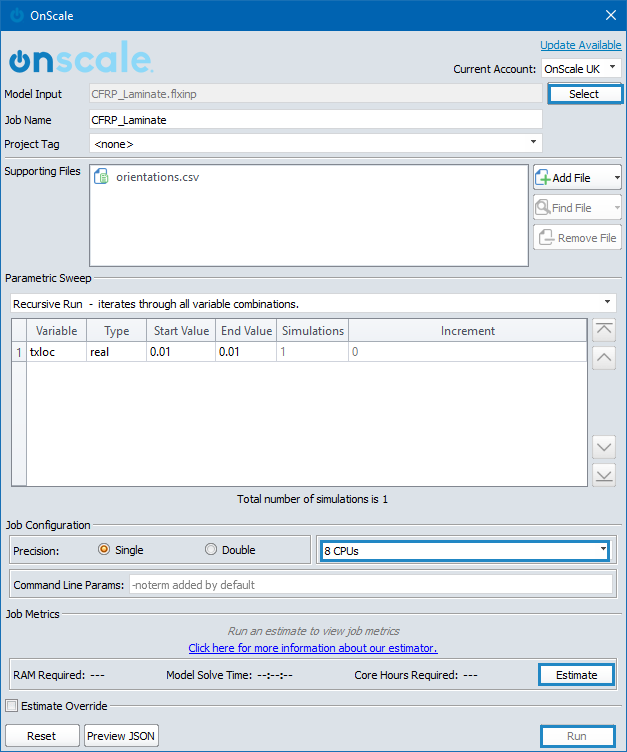Open the Find File dropdown arrow
The width and height of the screenshot is (627, 752).
tap(617, 208)
